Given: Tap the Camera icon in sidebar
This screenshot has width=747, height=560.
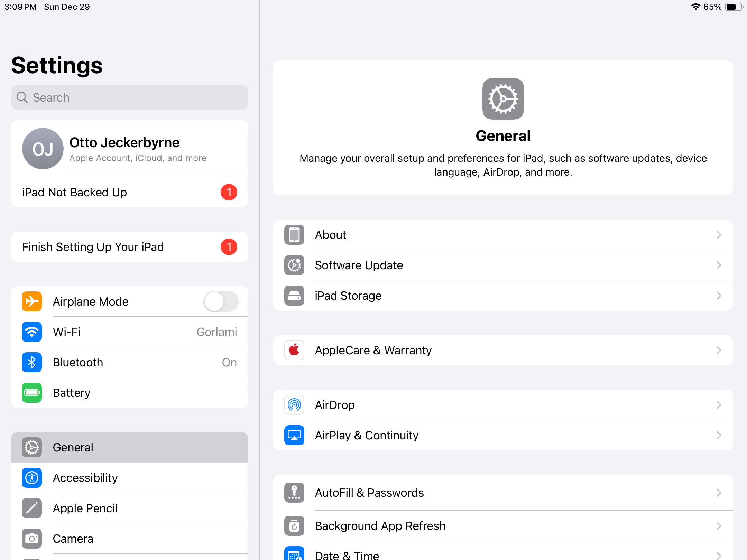Looking at the screenshot, I should 32,539.
